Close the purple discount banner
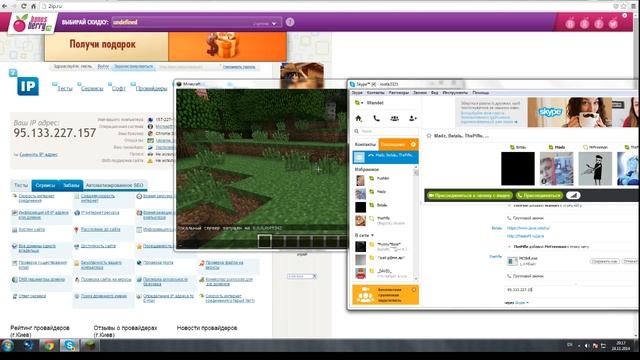Screen dimensions: 640x360 click(624, 16)
